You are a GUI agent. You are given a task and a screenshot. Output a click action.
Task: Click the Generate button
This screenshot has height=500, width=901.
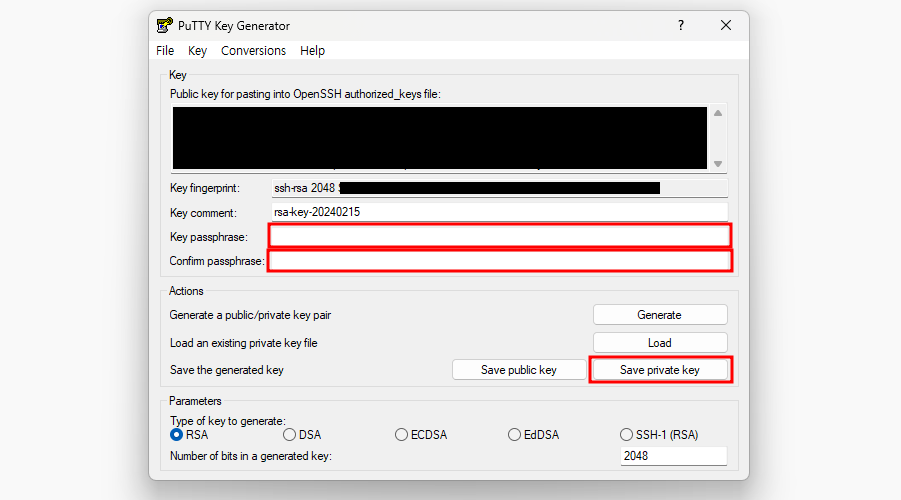tap(660, 315)
